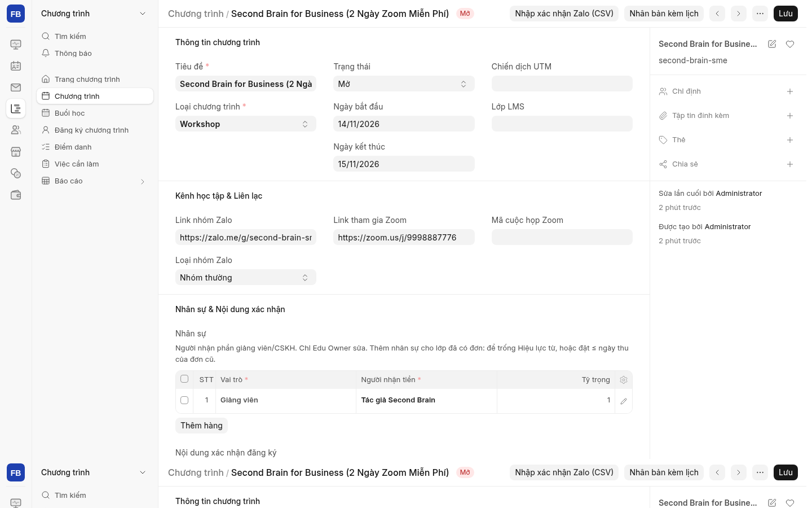
Task: Add a tag with the Thẻ plus icon
Action: point(790,140)
